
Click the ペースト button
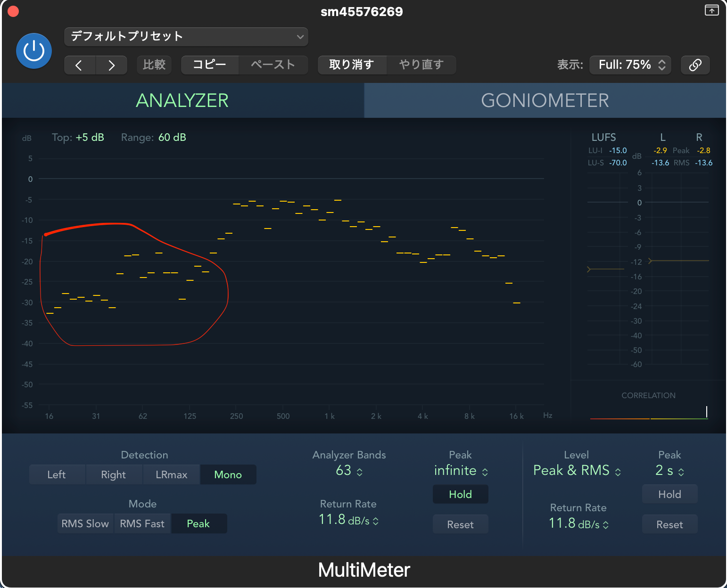pos(273,65)
